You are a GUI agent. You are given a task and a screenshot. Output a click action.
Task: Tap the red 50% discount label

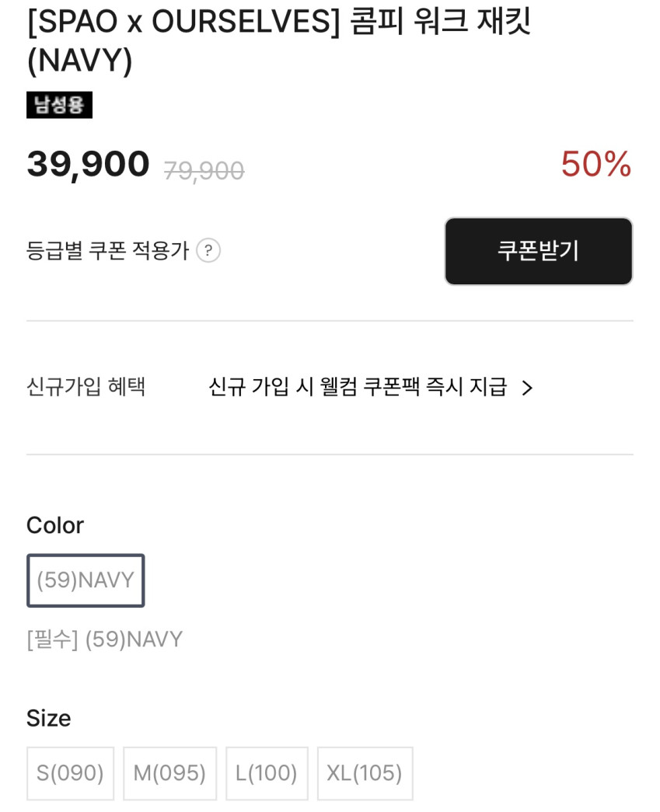coord(595,165)
